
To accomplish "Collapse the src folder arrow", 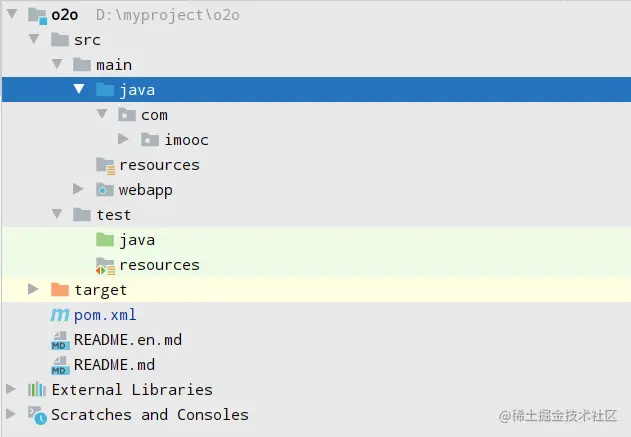I will (34, 39).
